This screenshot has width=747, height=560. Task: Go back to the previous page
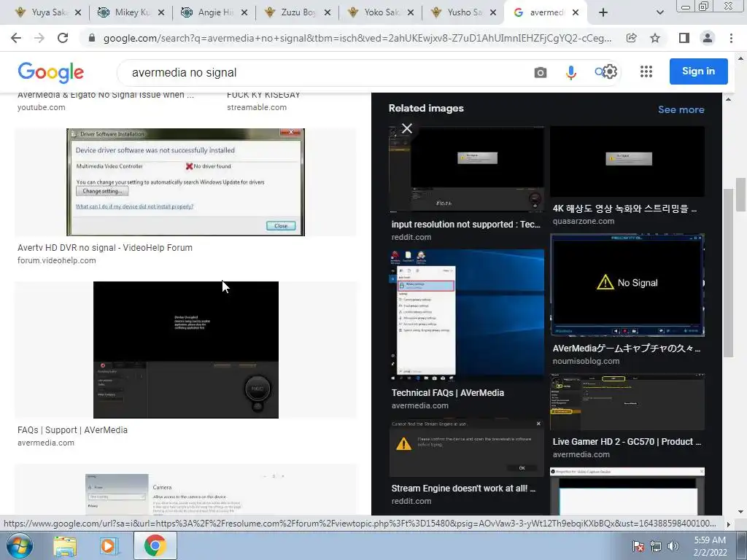[16, 38]
